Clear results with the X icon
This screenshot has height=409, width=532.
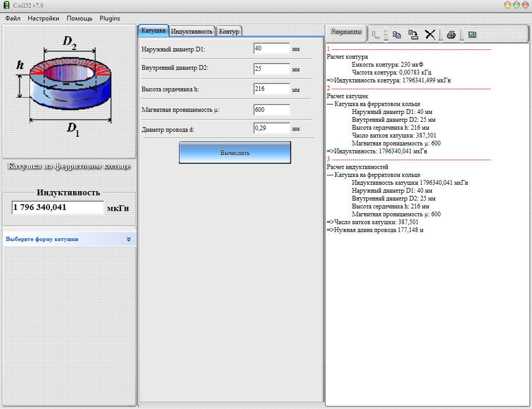pyautogui.click(x=430, y=35)
